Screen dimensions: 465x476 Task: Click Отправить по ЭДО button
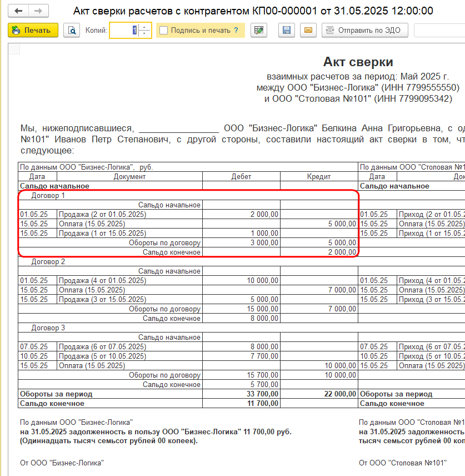365,31
